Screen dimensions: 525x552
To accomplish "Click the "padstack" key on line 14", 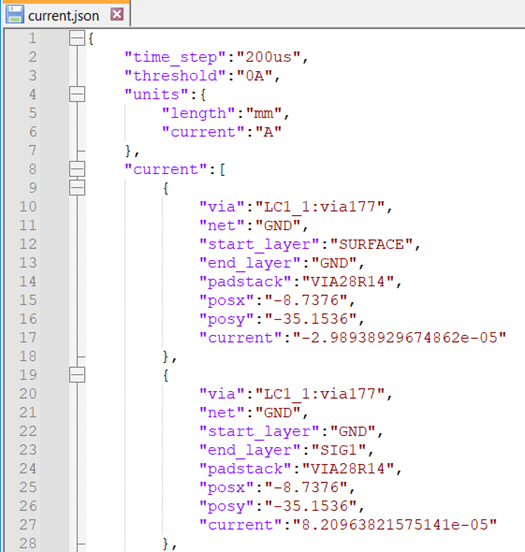I will pyautogui.click(x=245, y=282).
